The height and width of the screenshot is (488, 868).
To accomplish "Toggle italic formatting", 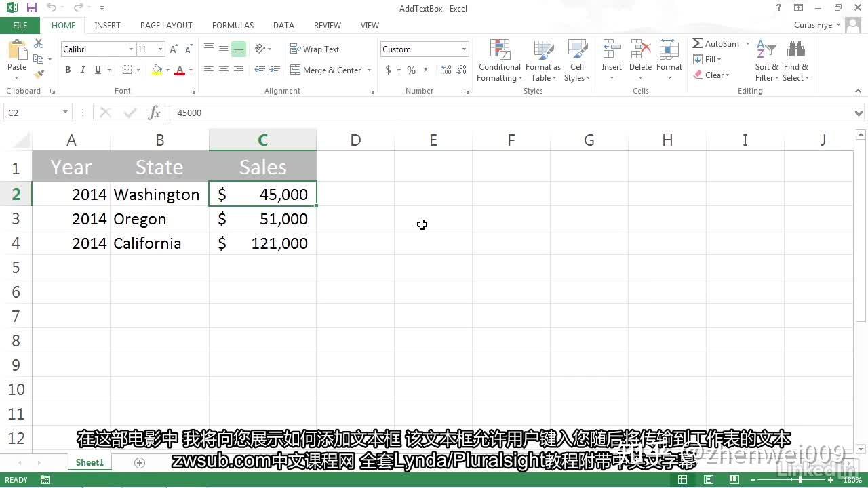I will pos(82,70).
